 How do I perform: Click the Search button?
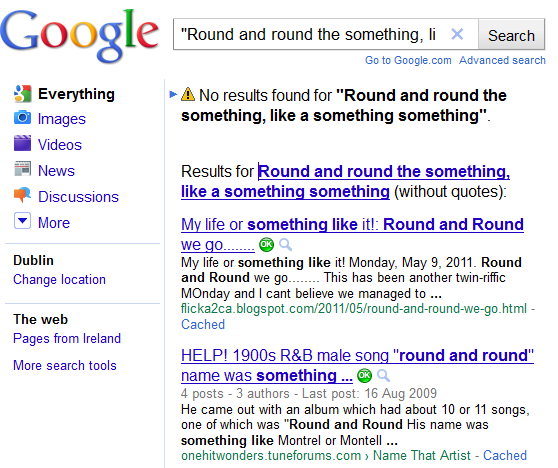click(511, 35)
